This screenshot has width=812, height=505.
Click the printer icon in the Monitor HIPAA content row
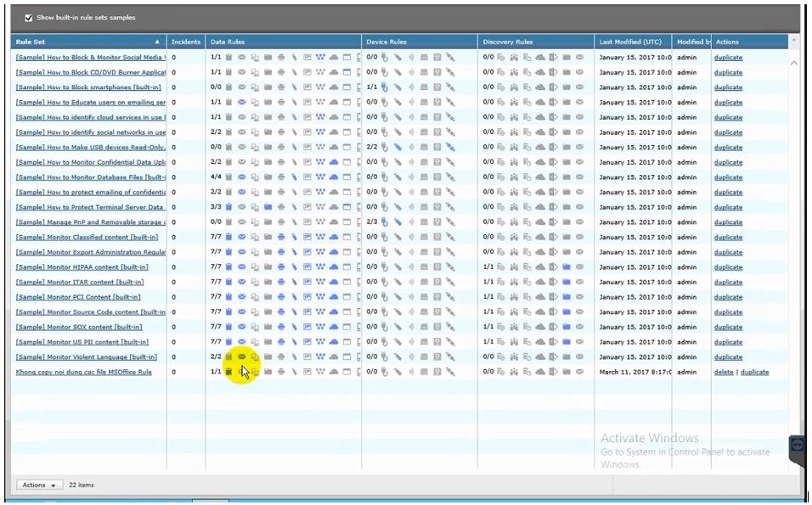click(x=281, y=267)
